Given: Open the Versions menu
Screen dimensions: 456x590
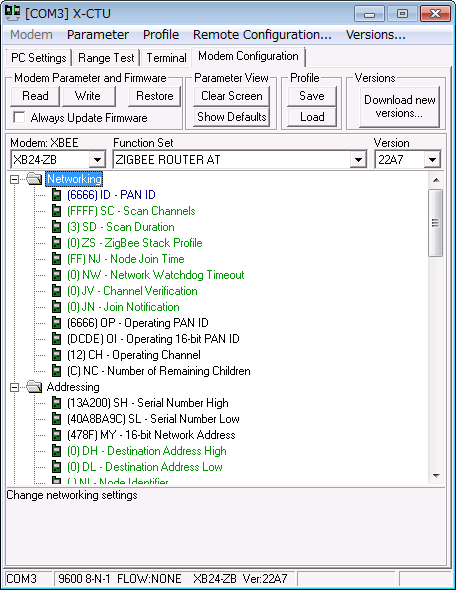Looking at the screenshot, I should click(x=375, y=35).
